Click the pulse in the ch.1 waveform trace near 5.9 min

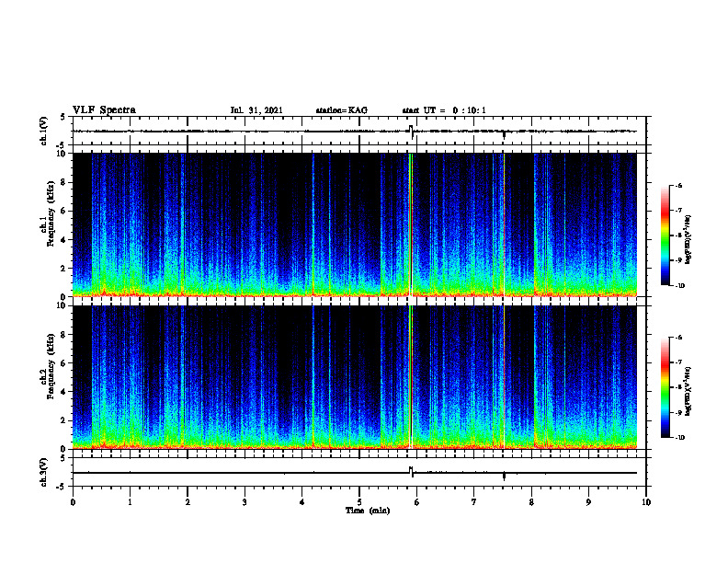(x=411, y=131)
